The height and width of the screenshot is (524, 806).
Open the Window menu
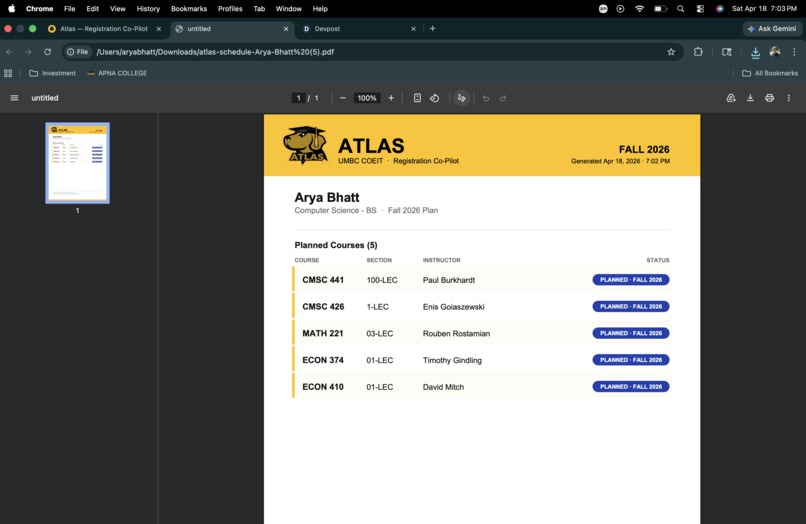pyautogui.click(x=288, y=9)
